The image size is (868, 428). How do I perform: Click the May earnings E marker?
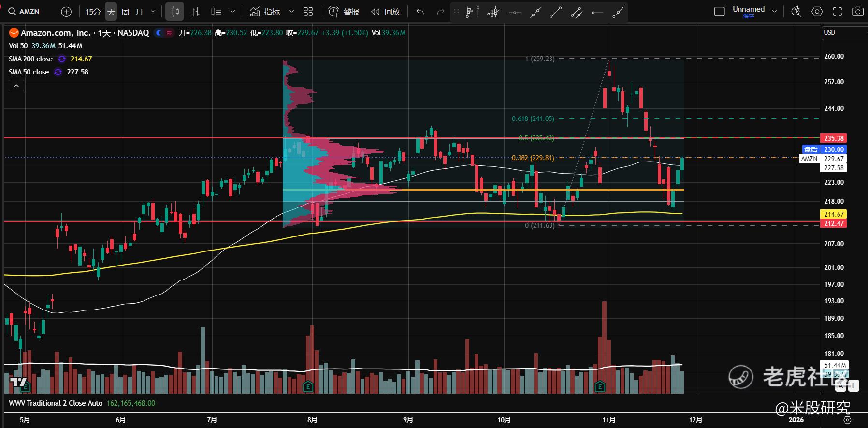pyautogui.click(x=26, y=387)
